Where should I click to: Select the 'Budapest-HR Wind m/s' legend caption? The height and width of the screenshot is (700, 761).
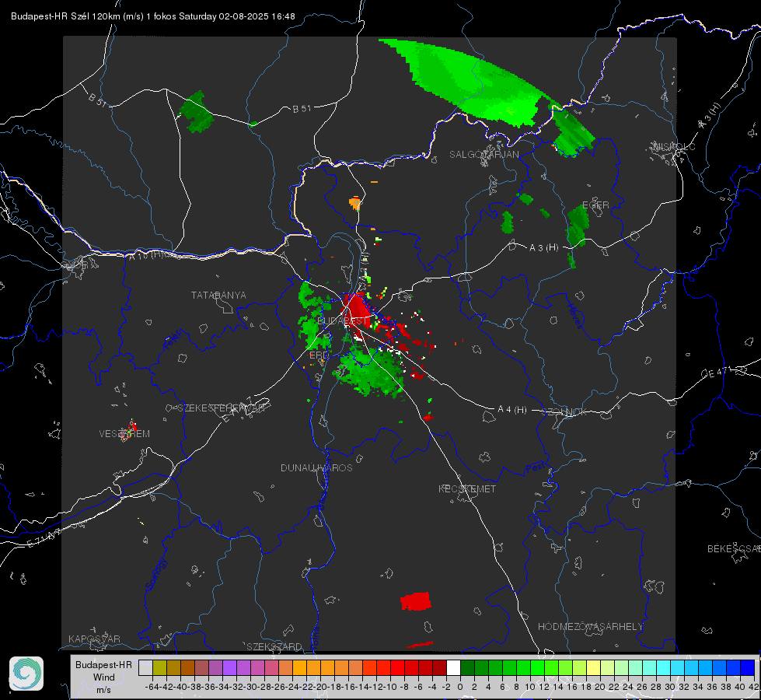(103, 677)
